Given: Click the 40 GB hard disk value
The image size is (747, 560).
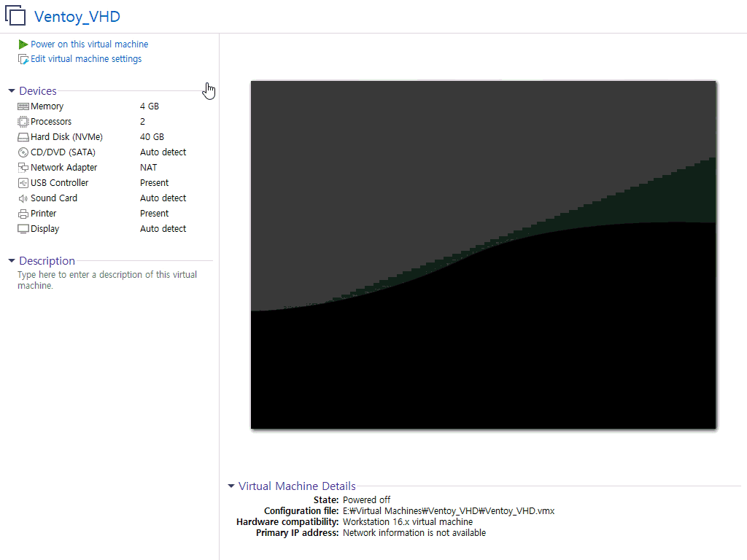Looking at the screenshot, I should click(x=152, y=136).
